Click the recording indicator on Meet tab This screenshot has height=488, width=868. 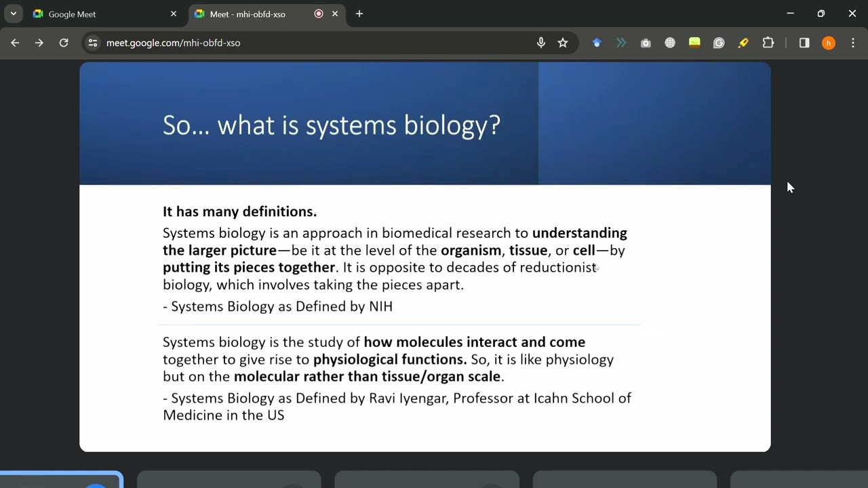[319, 14]
